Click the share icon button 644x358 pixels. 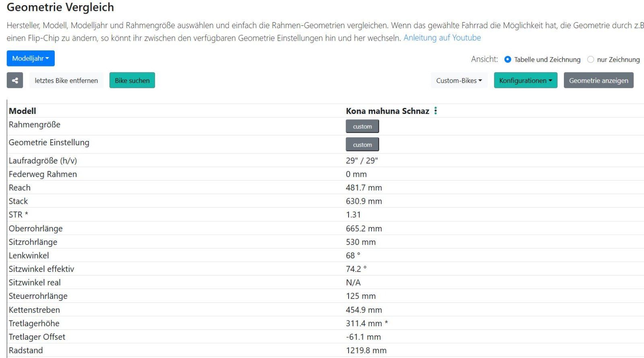coord(15,81)
